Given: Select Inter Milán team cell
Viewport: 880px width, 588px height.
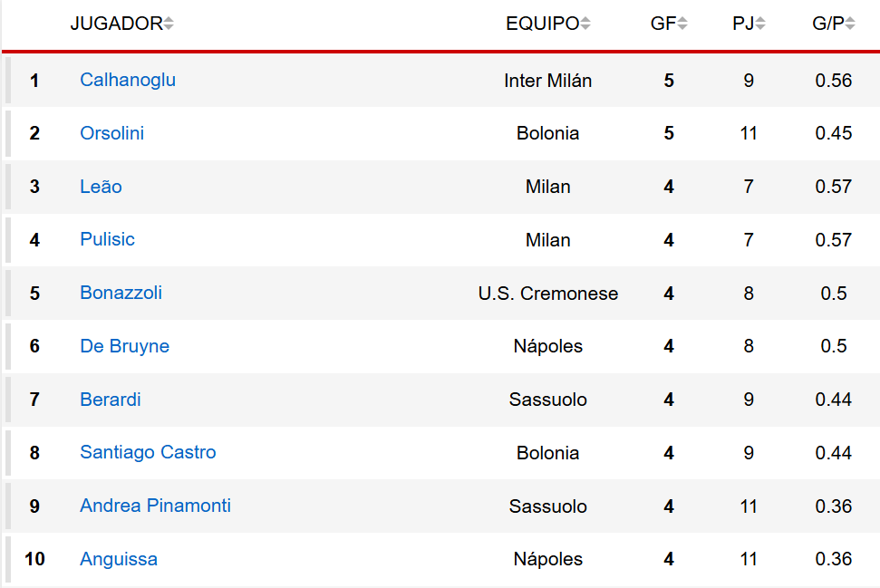Looking at the screenshot, I should (x=547, y=81).
